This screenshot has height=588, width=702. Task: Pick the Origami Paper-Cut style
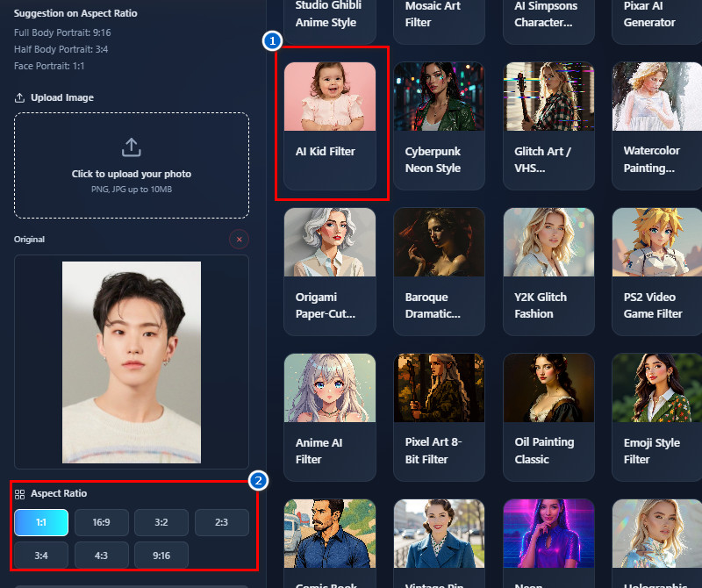click(x=330, y=270)
